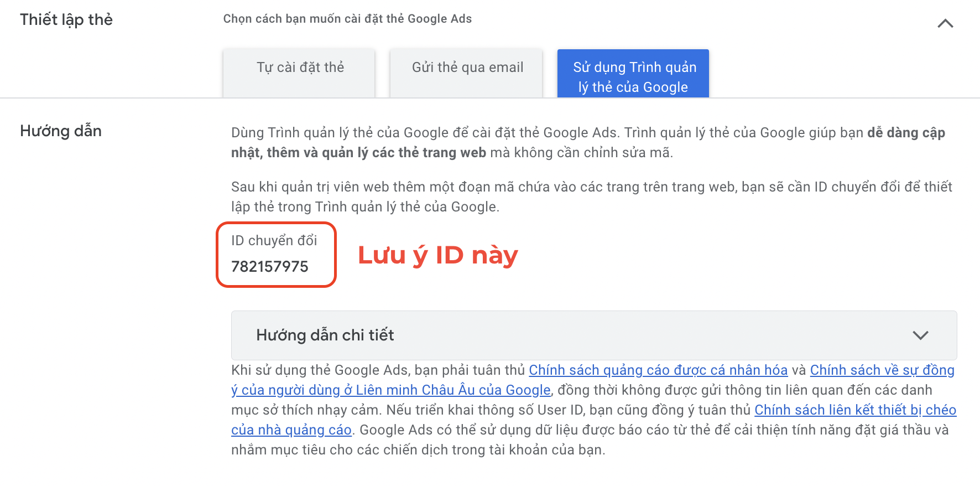The image size is (980, 486).
Task: Click the Hướng dẫn chi tiết panel title
Action: (325, 335)
